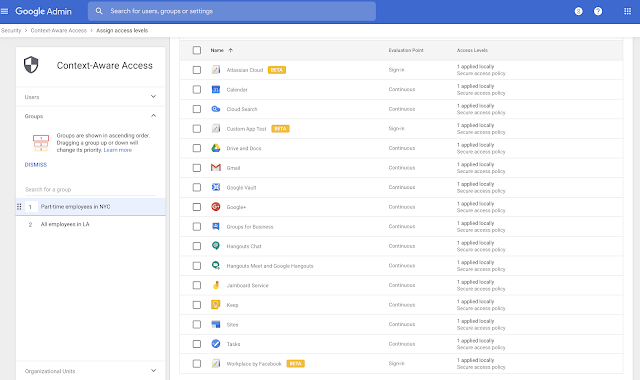
Task: Select group All employees in LA
Action: 91,224
